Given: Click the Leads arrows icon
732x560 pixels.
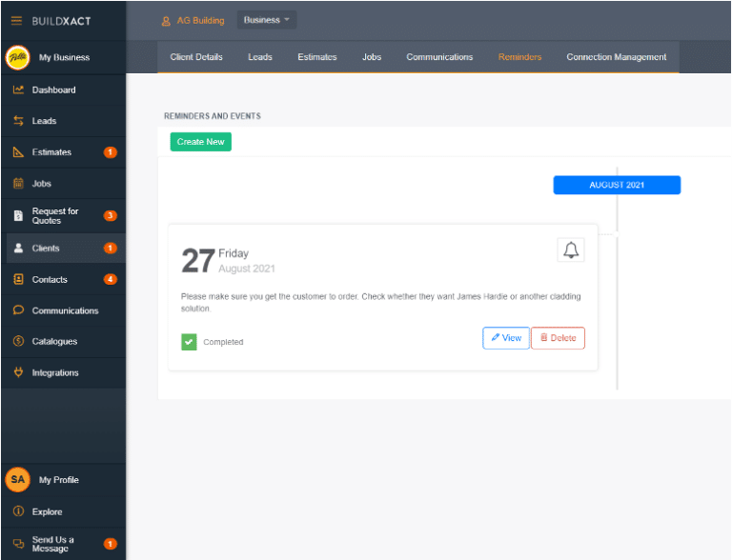Looking at the screenshot, I should tap(18, 121).
